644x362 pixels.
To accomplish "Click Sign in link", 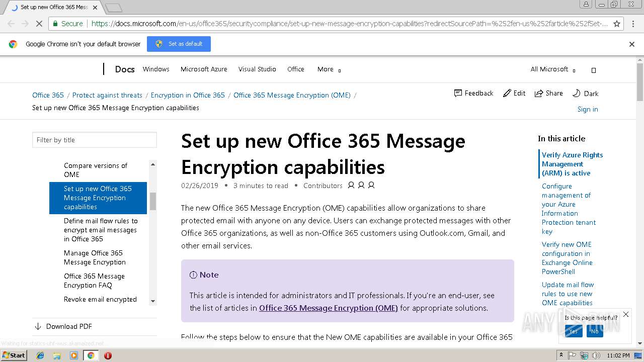I will click(588, 109).
